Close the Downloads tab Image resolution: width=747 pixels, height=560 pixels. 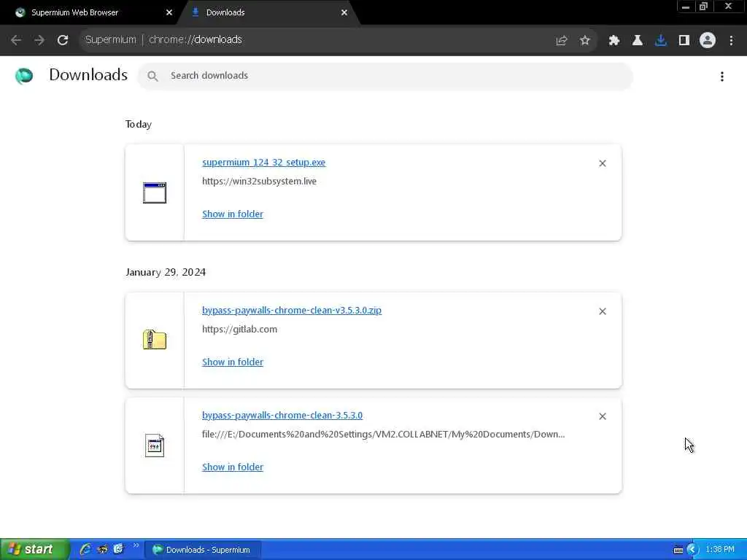click(344, 12)
